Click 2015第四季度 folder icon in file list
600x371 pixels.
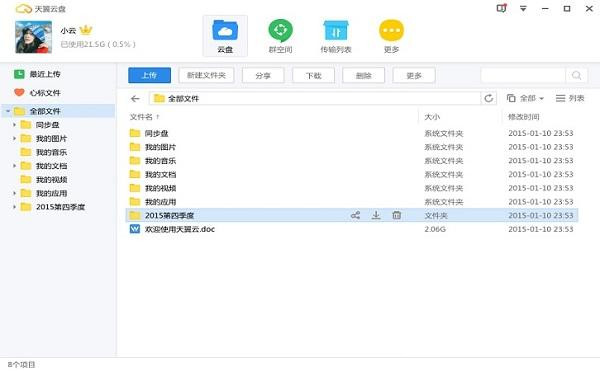135,215
